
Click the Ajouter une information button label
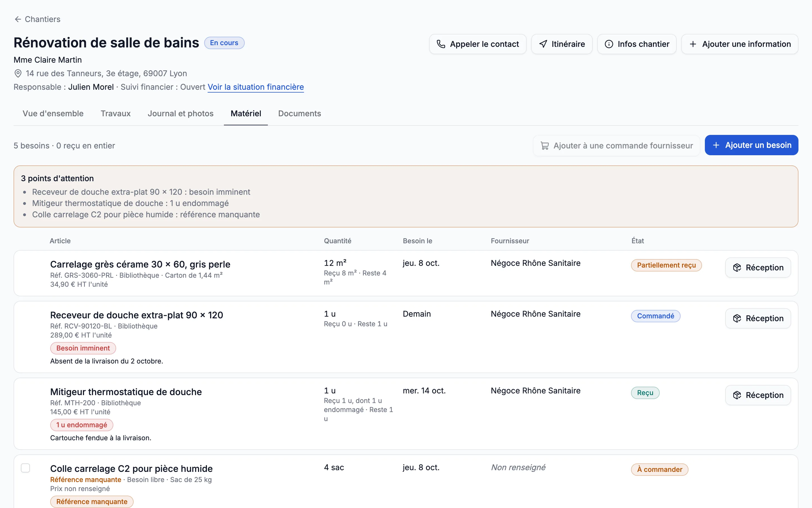pos(746,44)
